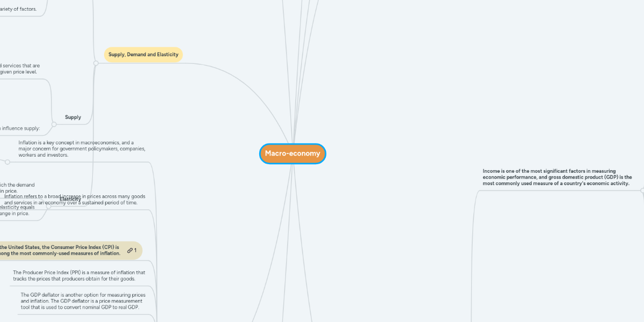
Task: Click the branch connector at the right screen edge
Action: click(x=642, y=190)
